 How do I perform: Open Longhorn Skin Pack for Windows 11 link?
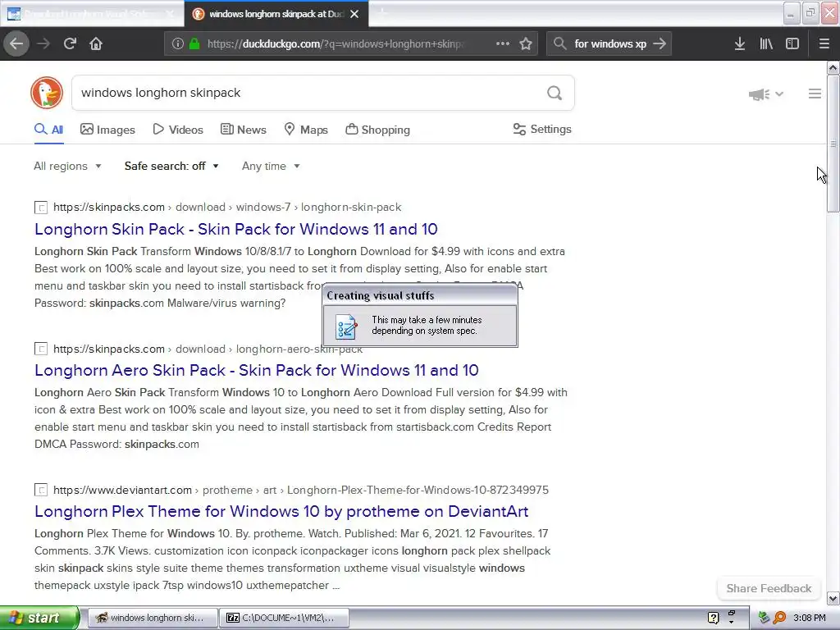click(235, 230)
